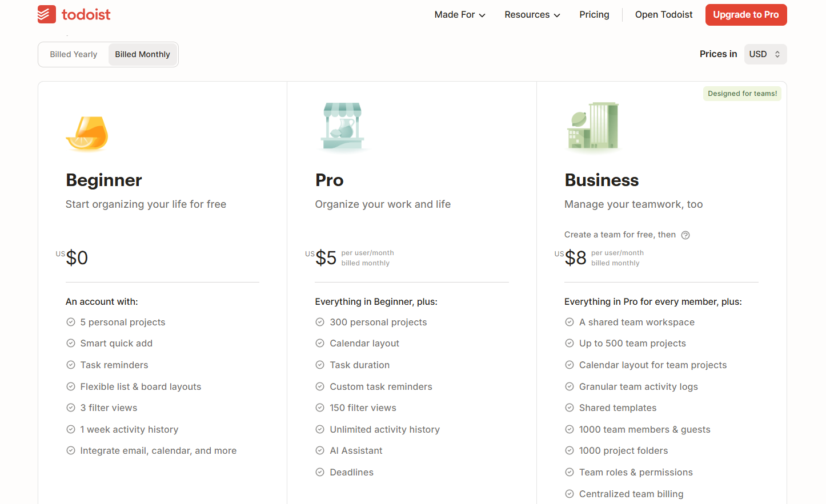Click checkmark icon beside 'Task reminders'

pyautogui.click(x=71, y=365)
